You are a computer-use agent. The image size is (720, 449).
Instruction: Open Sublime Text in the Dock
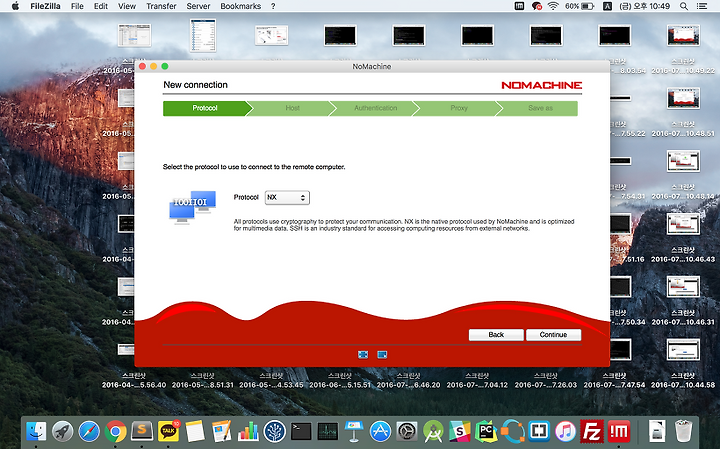coord(142,432)
